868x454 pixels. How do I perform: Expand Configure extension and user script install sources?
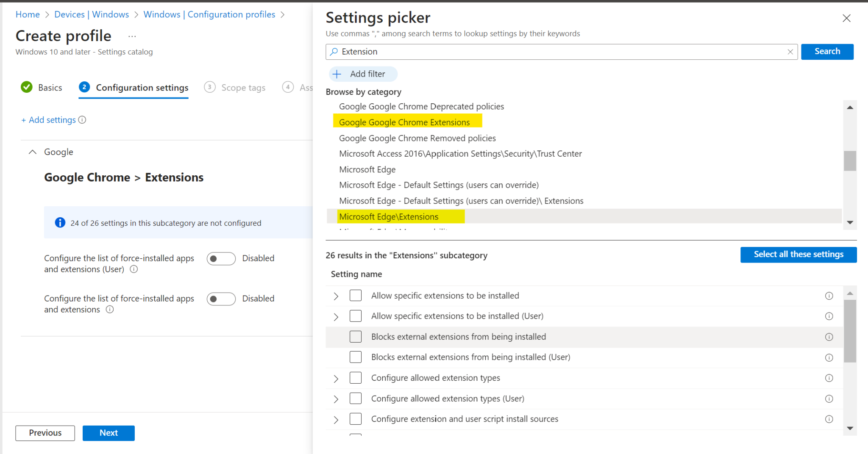(x=336, y=419)
